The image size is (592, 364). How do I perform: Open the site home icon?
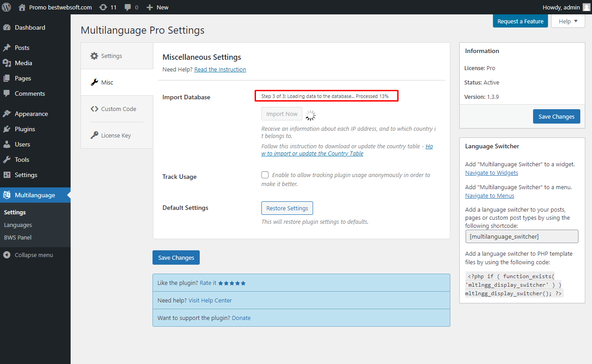pyautogui.click(x=22, y=7)
